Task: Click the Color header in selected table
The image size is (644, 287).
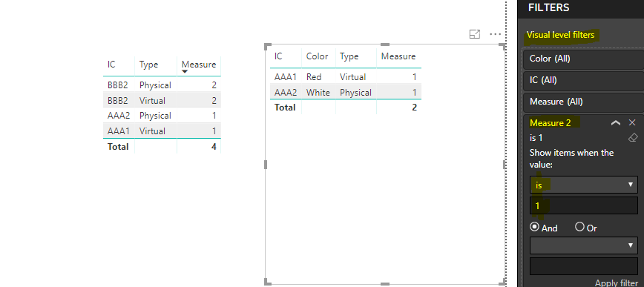Action: click(317, 56)
